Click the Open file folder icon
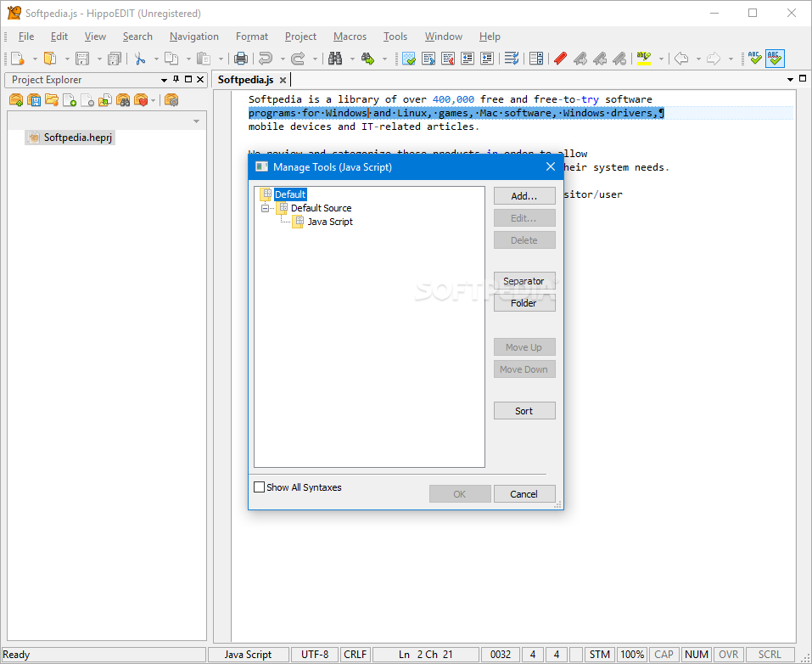 (50, 59)
